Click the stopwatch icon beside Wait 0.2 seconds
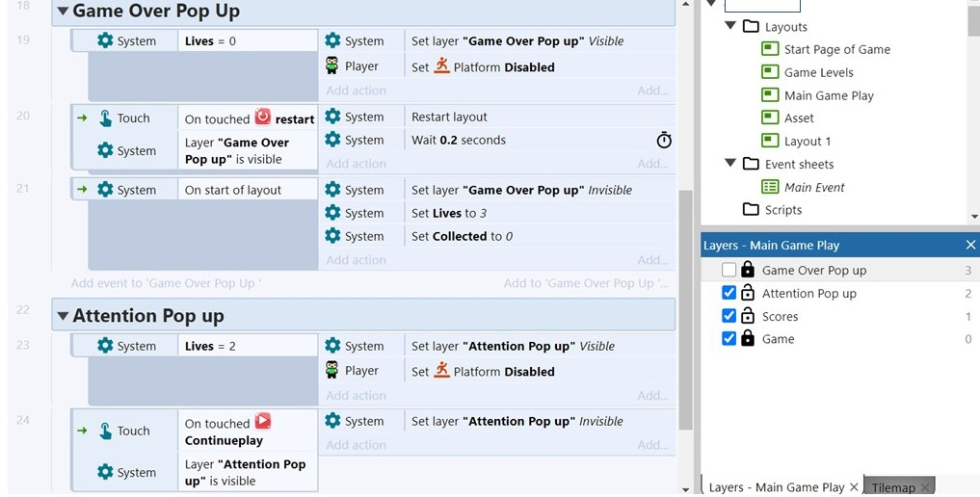 pyautogui.click(x=664, y=140)
